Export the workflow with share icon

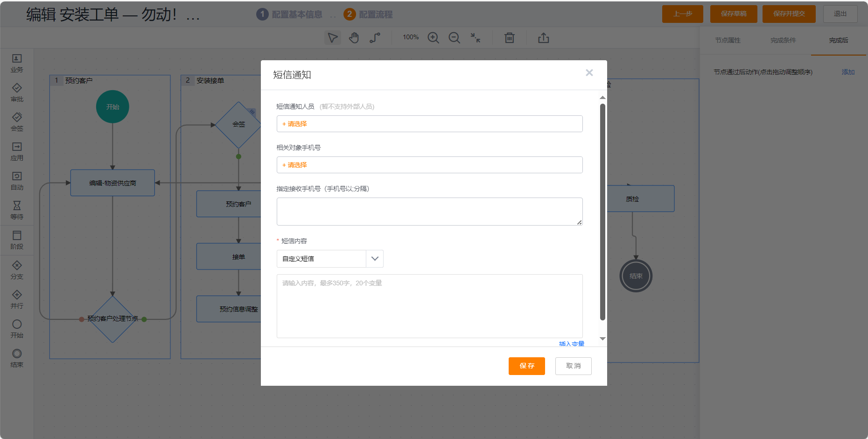pos(544,38)
